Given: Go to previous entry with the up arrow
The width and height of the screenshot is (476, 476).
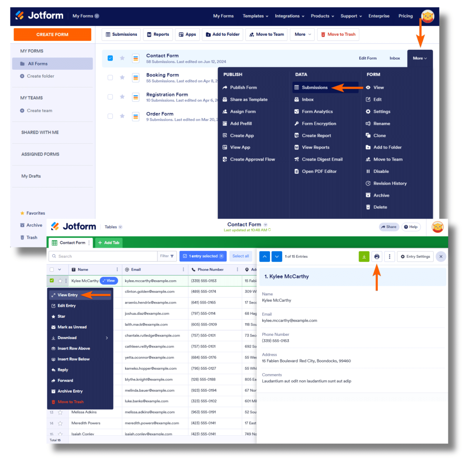Looking at the screenshot, I should click(265, 257).
